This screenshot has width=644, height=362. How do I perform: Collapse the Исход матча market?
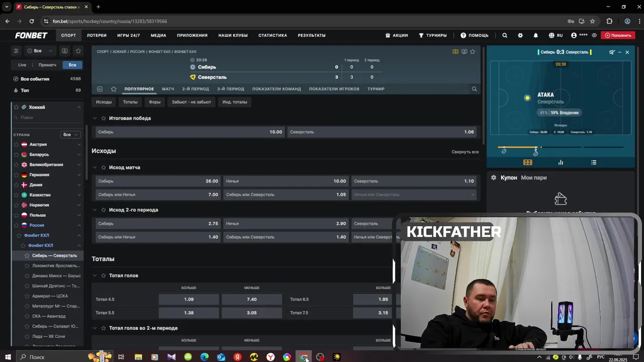point(95,167)
